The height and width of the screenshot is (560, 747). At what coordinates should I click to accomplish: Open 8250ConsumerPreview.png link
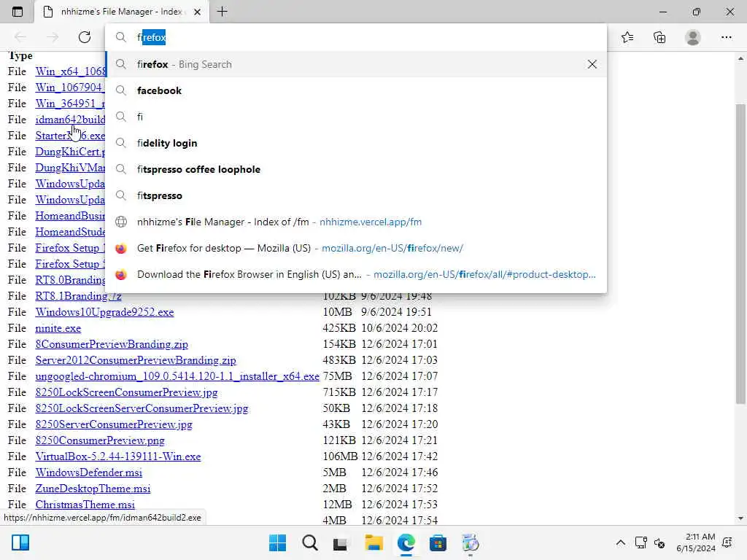[99, 440]
